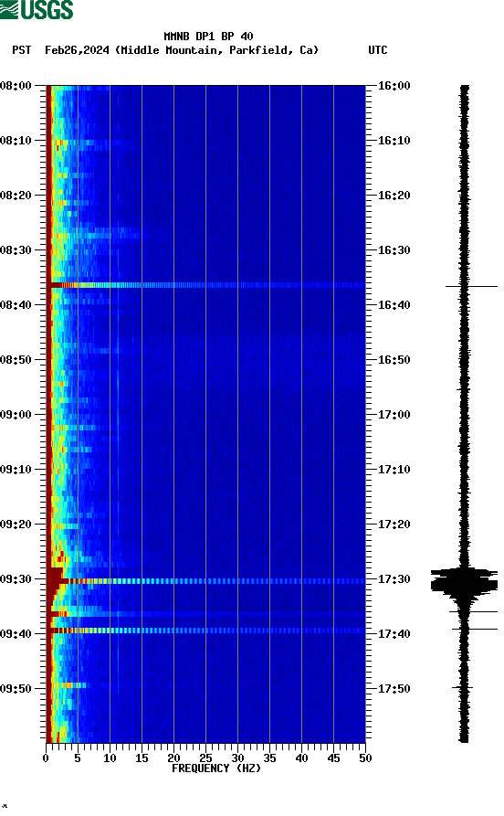The width and height of the screenshot is (504, 816).
Task: Click the '17:10' UTC time label
Action: point(394,470)
